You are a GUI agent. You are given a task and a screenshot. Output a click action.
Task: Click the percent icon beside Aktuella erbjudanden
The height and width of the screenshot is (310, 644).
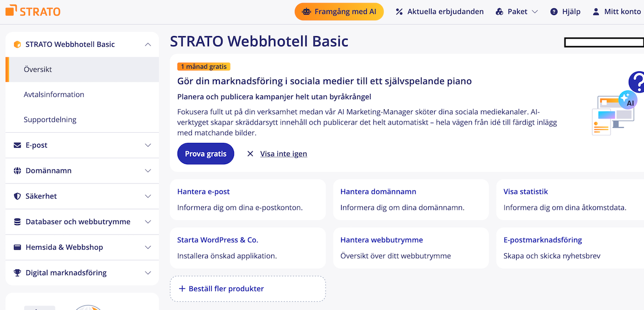point(399,12)
